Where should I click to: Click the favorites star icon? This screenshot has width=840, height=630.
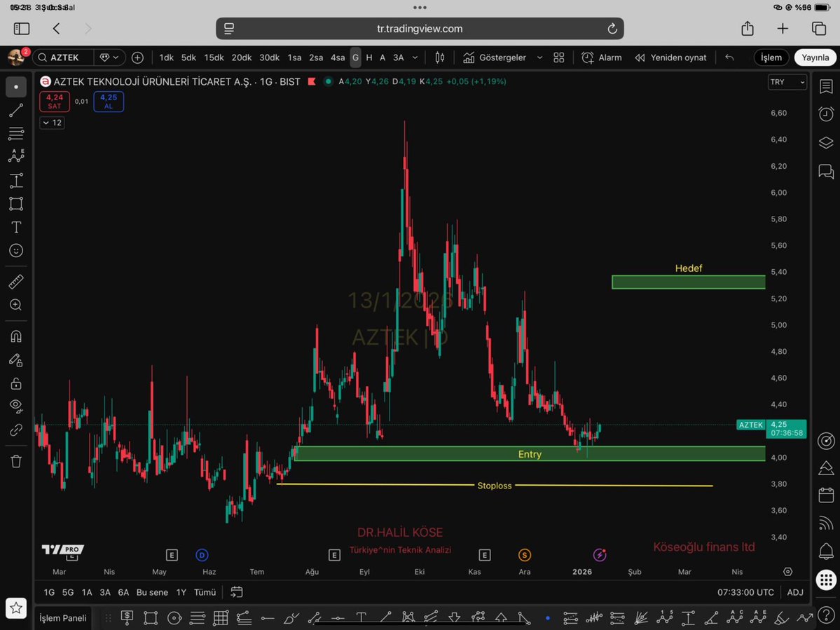(16, 608)
